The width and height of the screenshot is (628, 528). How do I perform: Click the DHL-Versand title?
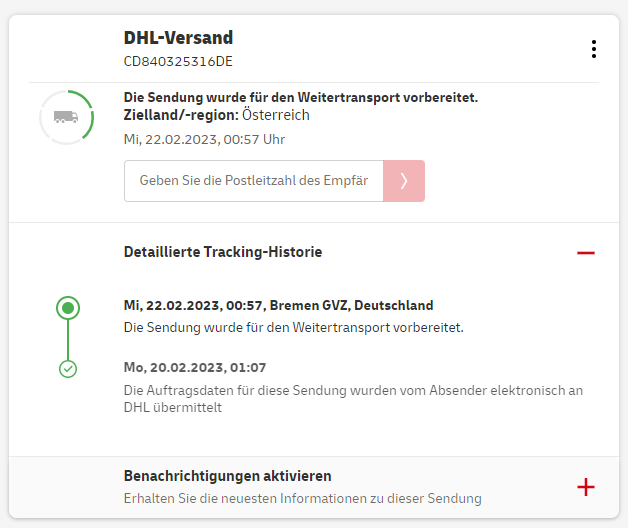tap(178, 38)
